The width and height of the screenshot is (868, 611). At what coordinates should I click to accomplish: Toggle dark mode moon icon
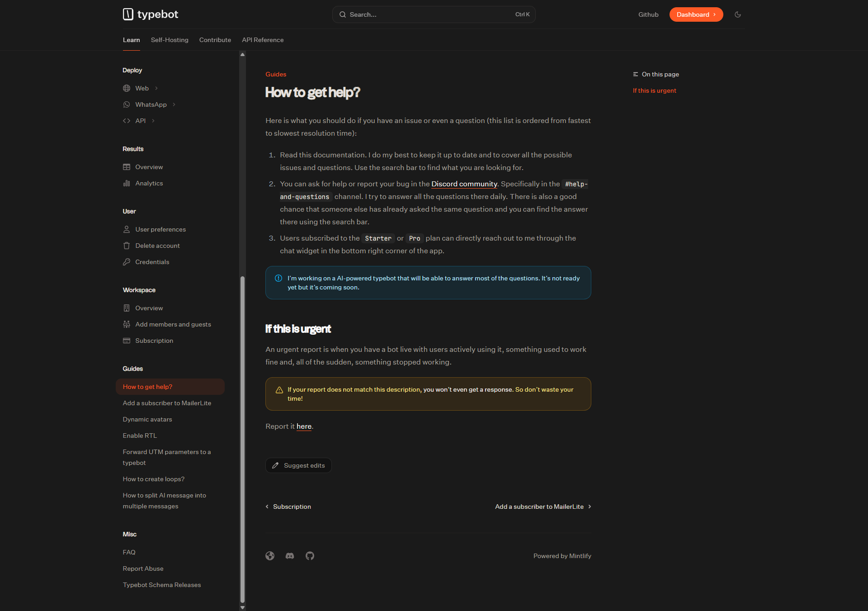click(x=738, y=14)
